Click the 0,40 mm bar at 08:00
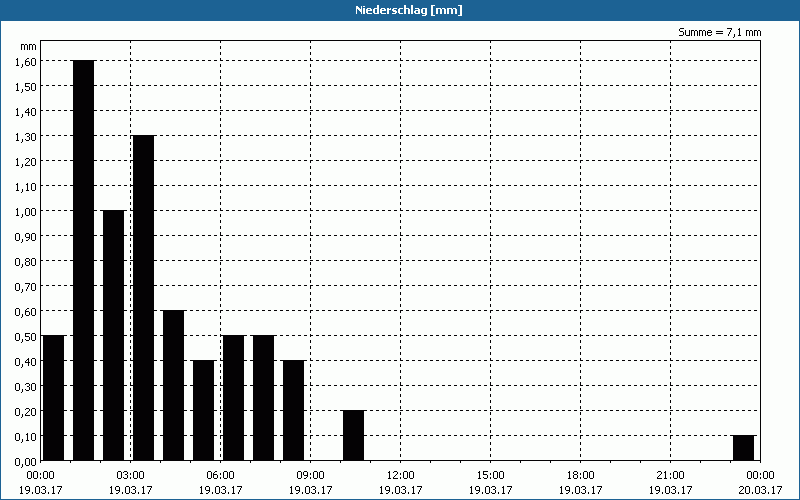 coord(293,410)
